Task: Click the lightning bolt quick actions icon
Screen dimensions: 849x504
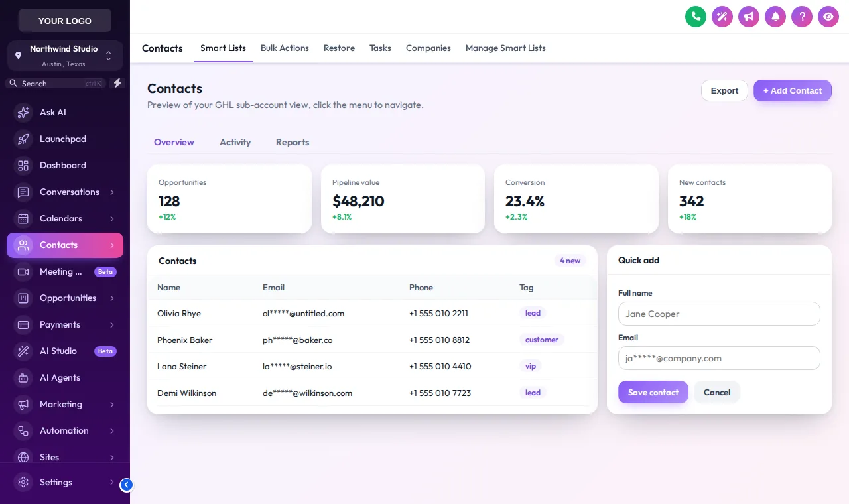Action: pyautogui.click(x=117, y=83)
